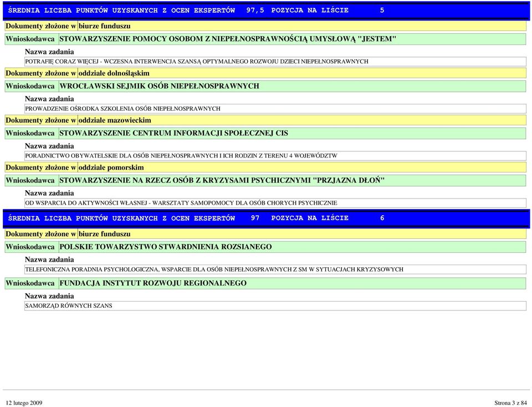Click text 'oddziale mazowieckim'
Screen dimensions: 532x407
tap(115, 120)
